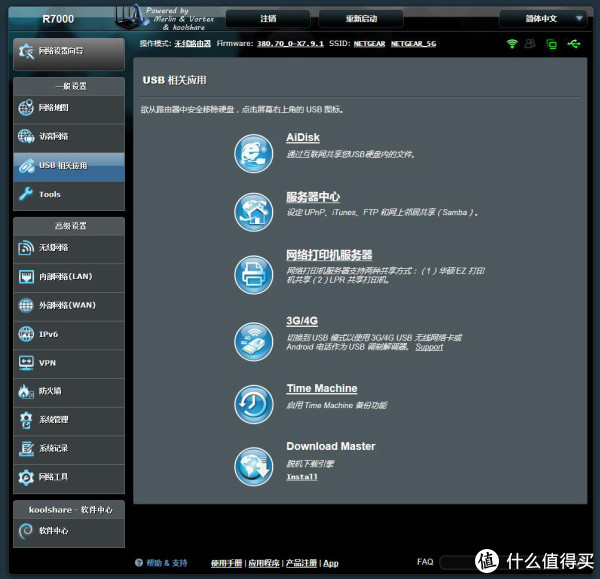
Task: Select the 软件中心 label in sidebar
Action: tap(54, 531)
